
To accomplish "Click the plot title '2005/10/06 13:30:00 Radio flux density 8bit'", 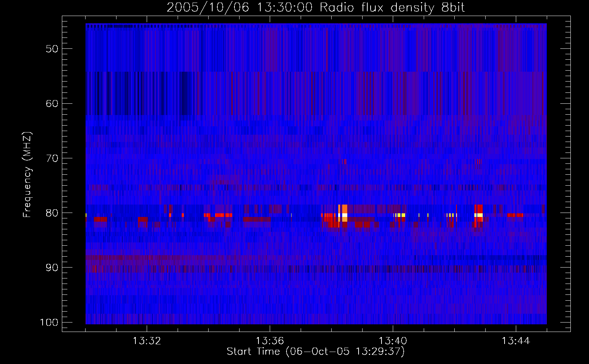I will [316, 7].
